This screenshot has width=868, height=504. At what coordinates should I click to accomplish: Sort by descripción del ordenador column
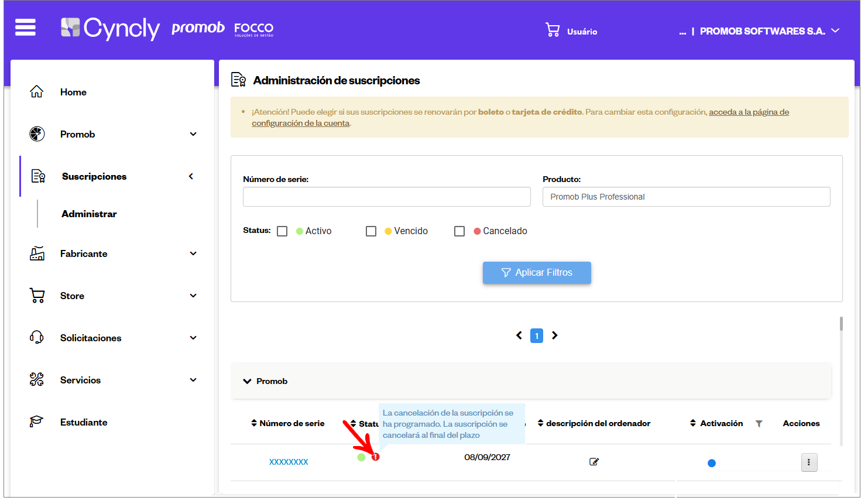[541, 423]
